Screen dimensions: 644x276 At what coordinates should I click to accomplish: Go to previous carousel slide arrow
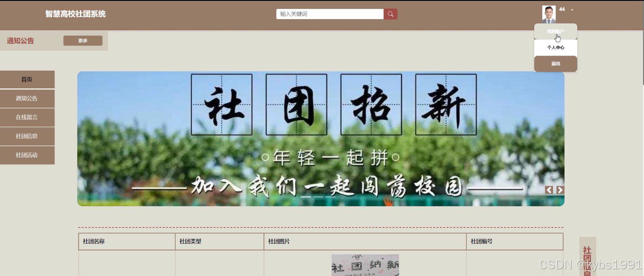pyautogui.click(x=549, y=190)
